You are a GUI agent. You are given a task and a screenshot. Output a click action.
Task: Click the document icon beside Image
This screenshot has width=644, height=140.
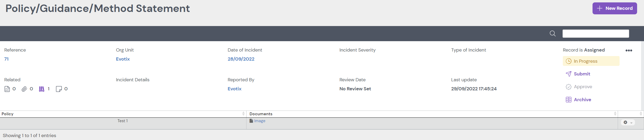(251, 121)
